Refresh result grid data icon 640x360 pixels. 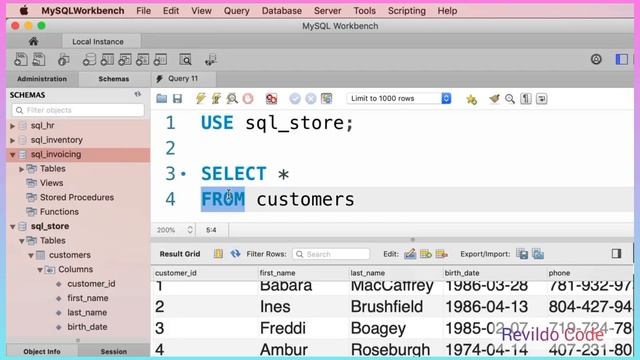click(235, 254)
